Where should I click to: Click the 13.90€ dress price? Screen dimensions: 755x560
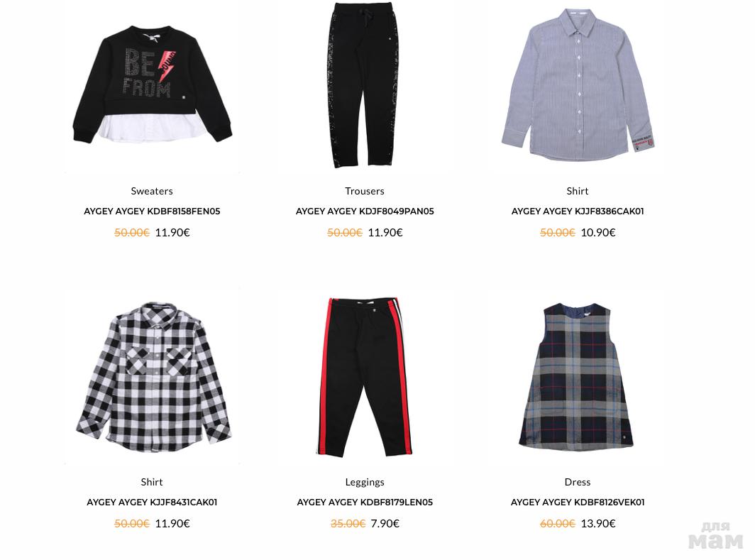pos(598,523)
